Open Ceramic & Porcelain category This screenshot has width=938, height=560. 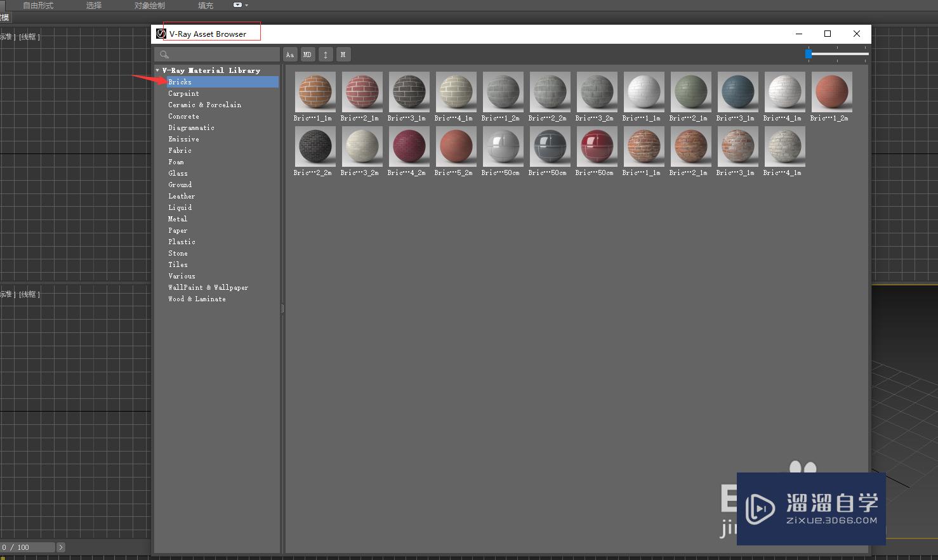(x=204, y=105)
